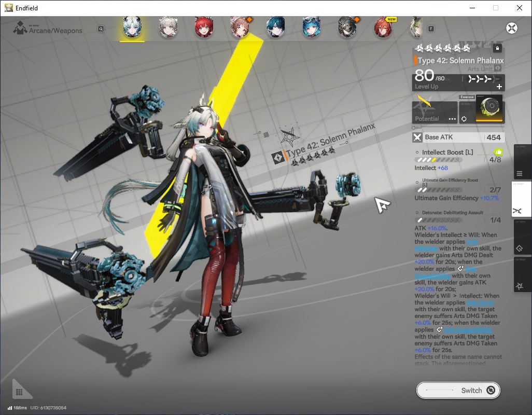Click the crossed-swords Base ATK icon
The width and height of the screenshot is (532, 415).
tap(417, 137)
